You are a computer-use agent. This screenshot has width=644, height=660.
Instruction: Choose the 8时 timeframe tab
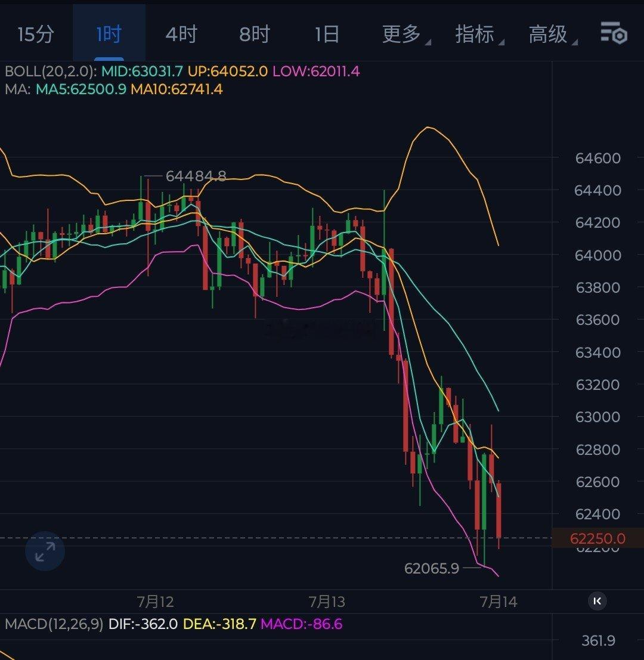pyautogui.click(x=255, y=34)
